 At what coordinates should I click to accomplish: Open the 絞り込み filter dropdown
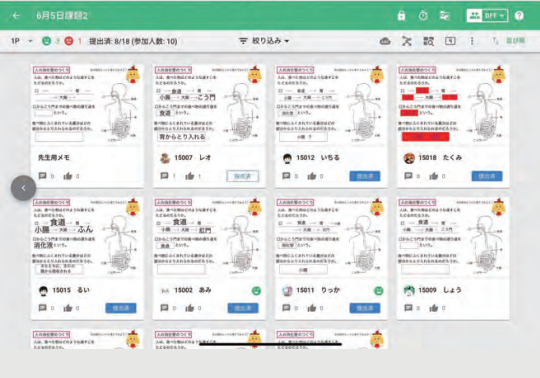pos(264,41)
